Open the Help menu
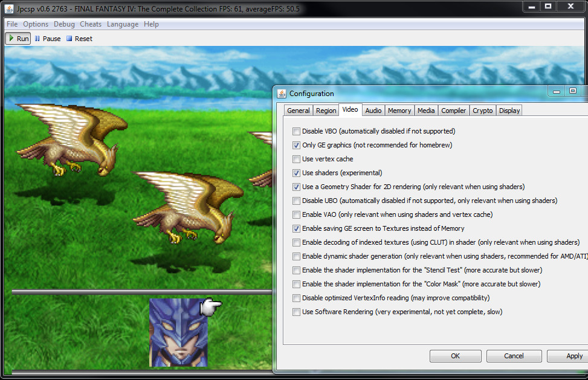The height and width of the screenshot is (380, 588). tap(151, 24)
